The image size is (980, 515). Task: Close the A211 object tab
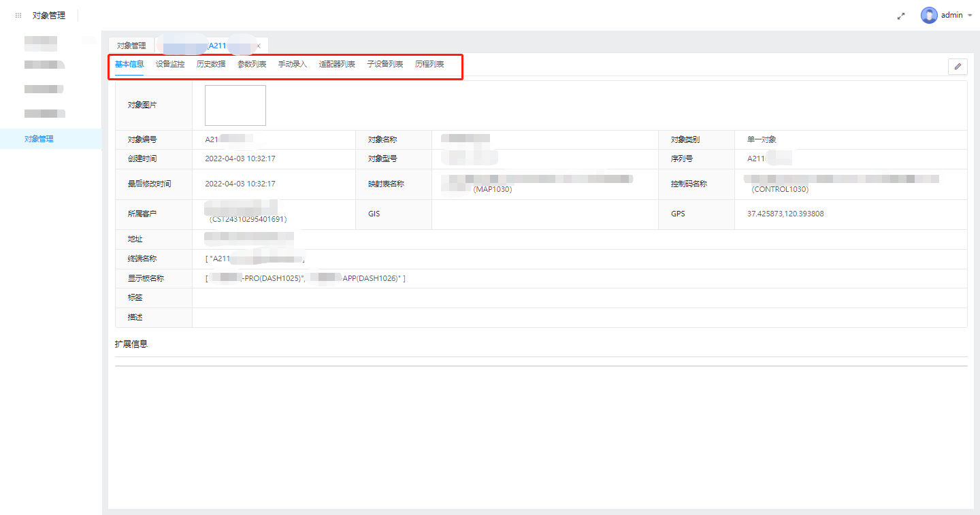259,46
